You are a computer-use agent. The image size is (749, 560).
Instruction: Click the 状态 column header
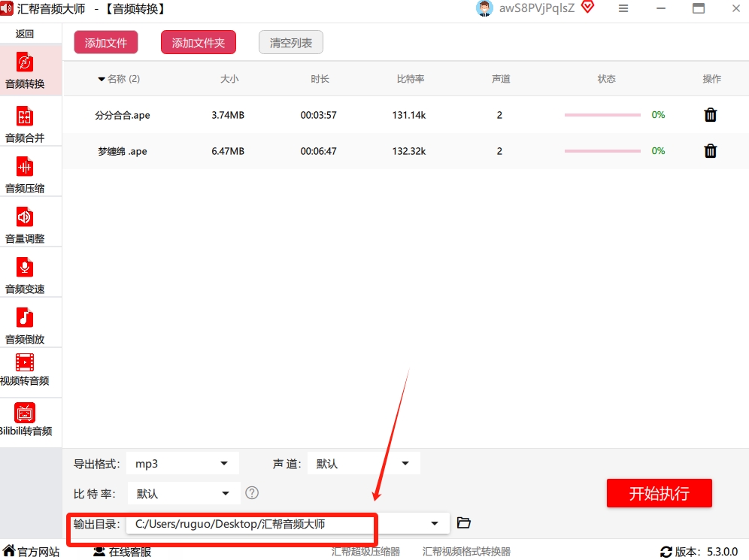(607, 79)
